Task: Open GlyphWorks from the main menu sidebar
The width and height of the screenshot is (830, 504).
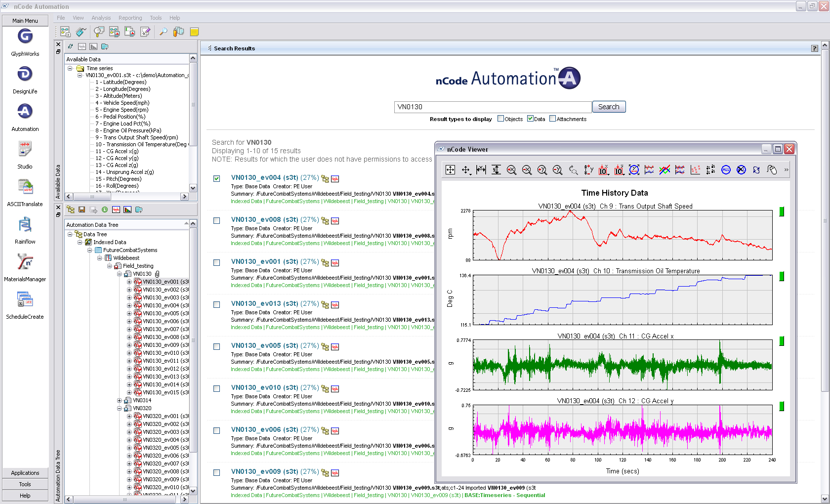Action: (25, 37)
